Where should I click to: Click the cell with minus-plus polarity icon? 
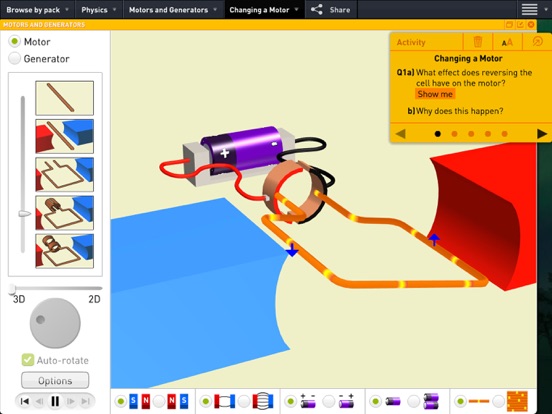346,401
